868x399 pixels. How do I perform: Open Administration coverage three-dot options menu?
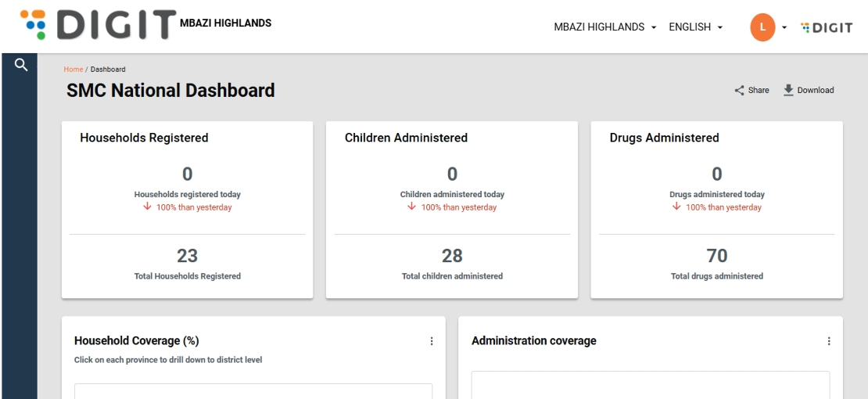(829, 341)
